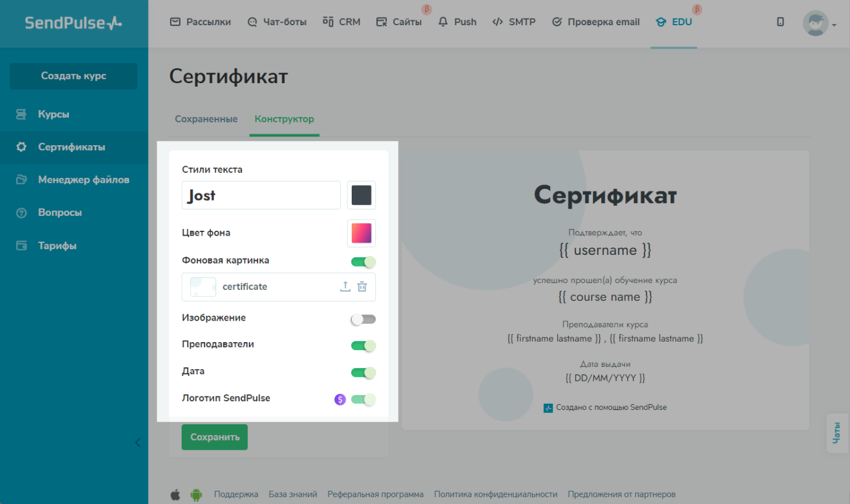The image size is (850, 504).
Task: Enable the Изображение toggle
Action: [363, 319]
